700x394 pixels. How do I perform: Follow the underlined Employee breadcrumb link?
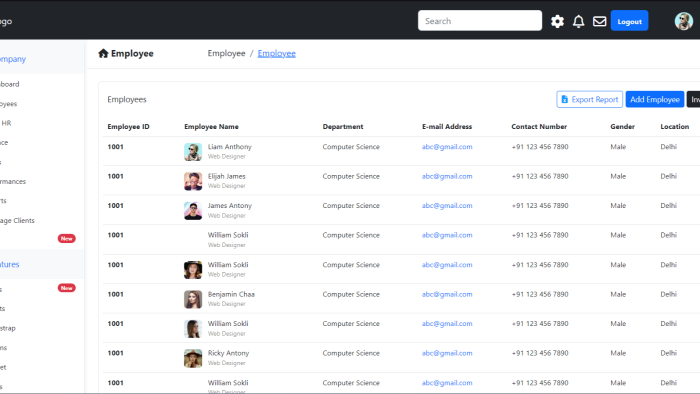point(276,54)
